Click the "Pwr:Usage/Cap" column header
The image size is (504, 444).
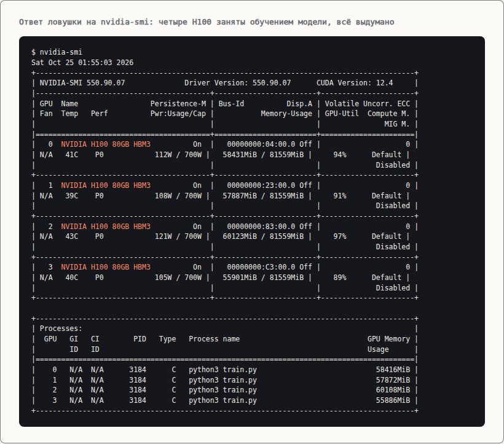[x=178, y=114]
